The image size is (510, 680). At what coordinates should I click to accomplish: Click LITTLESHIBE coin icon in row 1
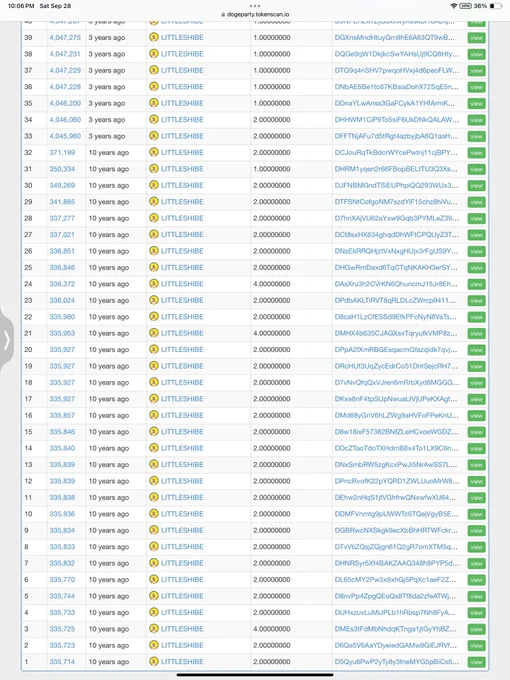click(x=154, y=662)
